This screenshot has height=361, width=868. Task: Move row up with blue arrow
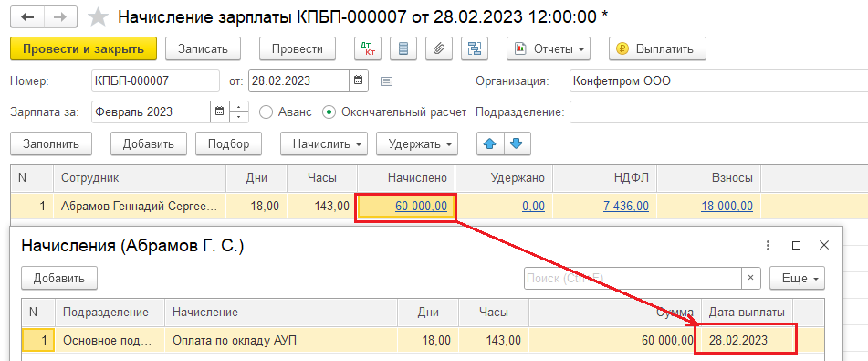[x=489, y=143]
